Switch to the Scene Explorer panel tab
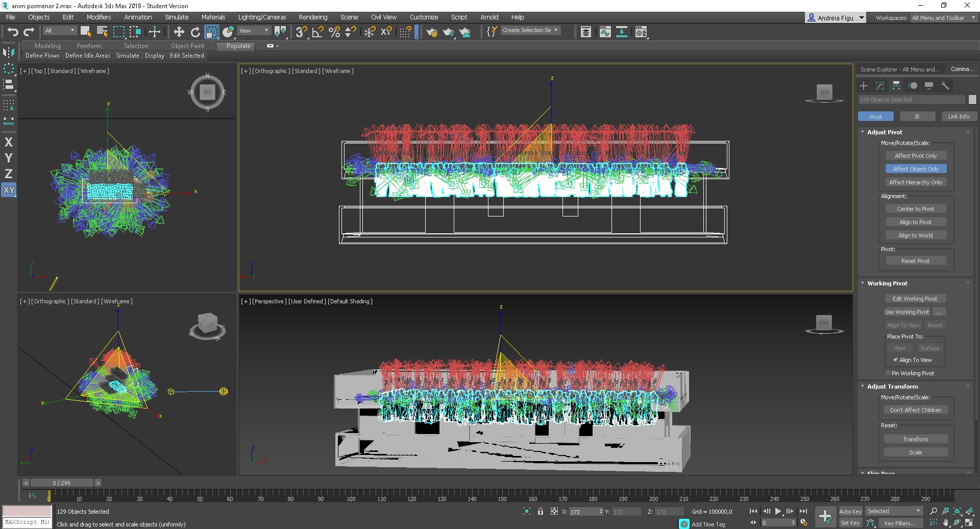 (901, 69)
